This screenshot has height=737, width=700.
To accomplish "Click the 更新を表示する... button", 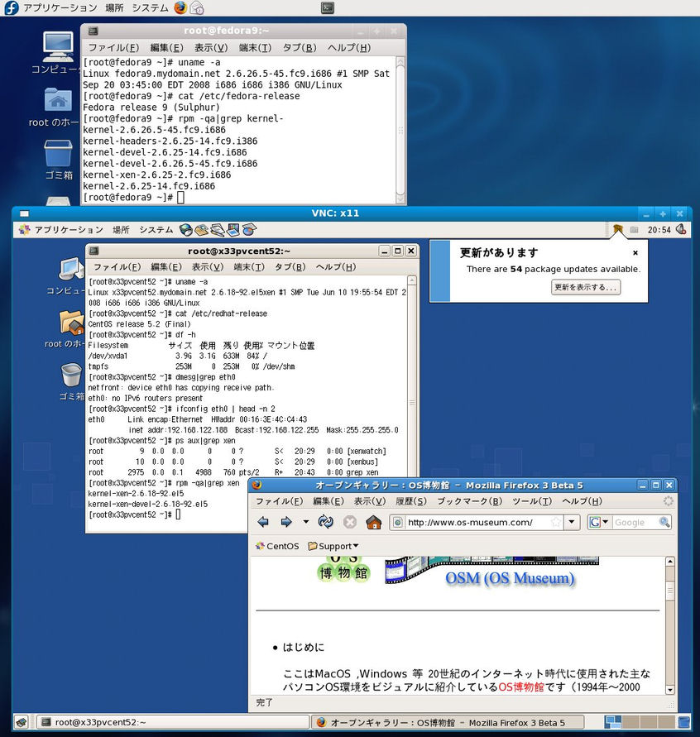I will [586, 287].
